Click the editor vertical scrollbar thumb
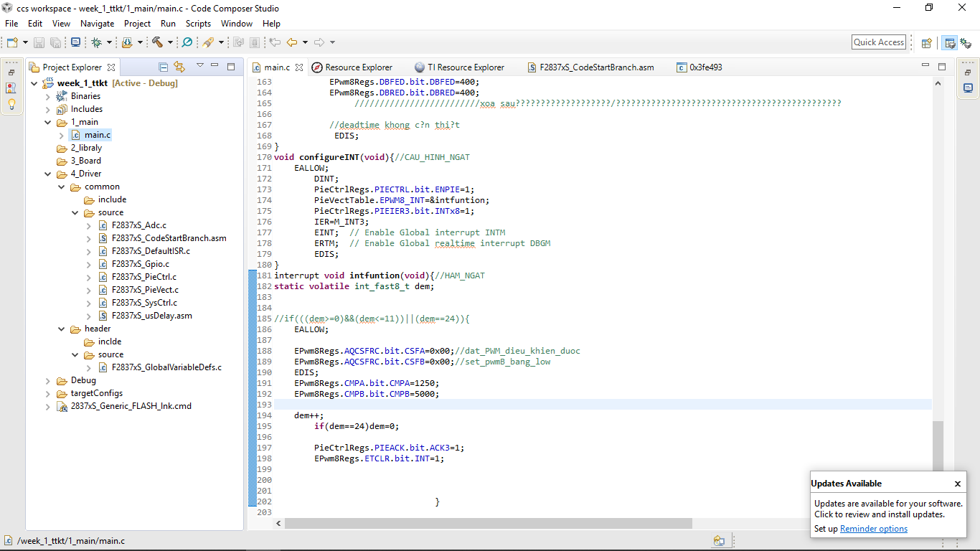This screenshot has height=551, width=980. [938, 446]
